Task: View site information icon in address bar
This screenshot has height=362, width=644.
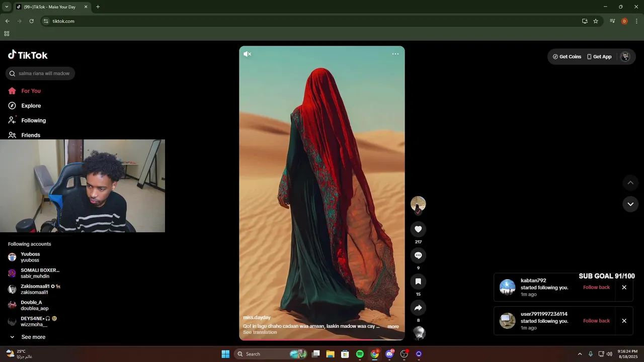Action: (46, 21)
